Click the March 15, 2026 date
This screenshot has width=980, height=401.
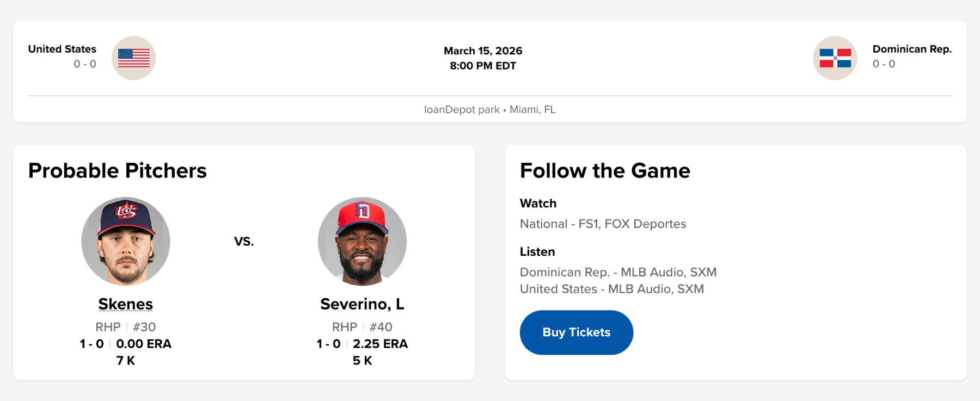(482, 51)
